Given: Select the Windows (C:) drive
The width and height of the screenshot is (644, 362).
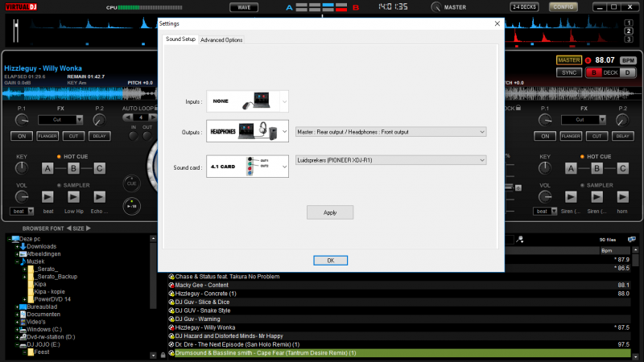Looking at the screenshot, I should point(44,329).
